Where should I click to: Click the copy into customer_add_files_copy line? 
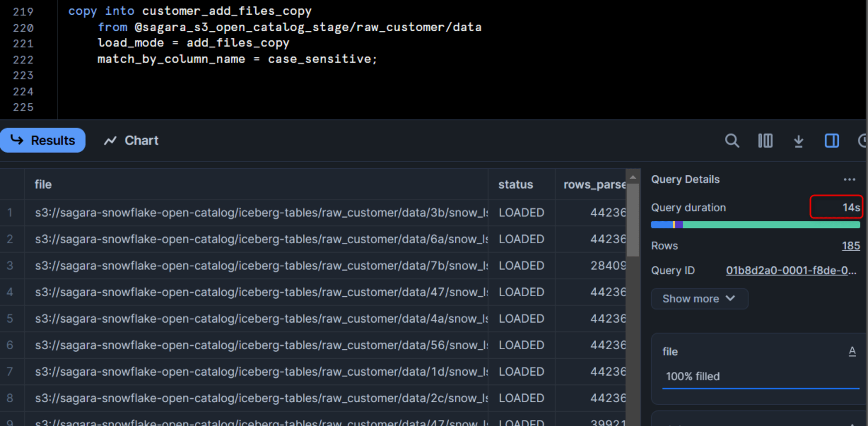pos(190,11)
